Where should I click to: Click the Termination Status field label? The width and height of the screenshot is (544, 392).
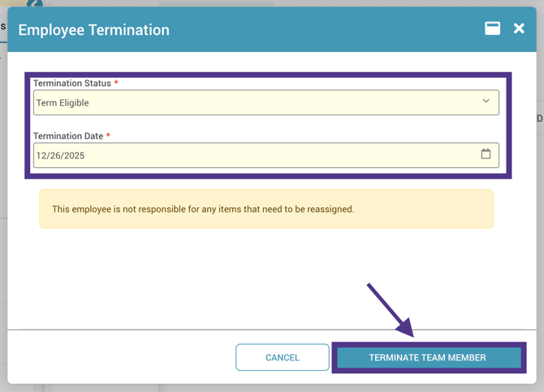point(71,84)
